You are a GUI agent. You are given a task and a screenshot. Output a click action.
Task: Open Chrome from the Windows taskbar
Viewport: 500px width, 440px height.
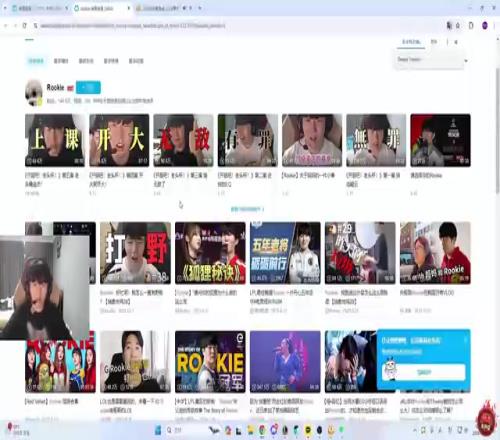(262, 430)
